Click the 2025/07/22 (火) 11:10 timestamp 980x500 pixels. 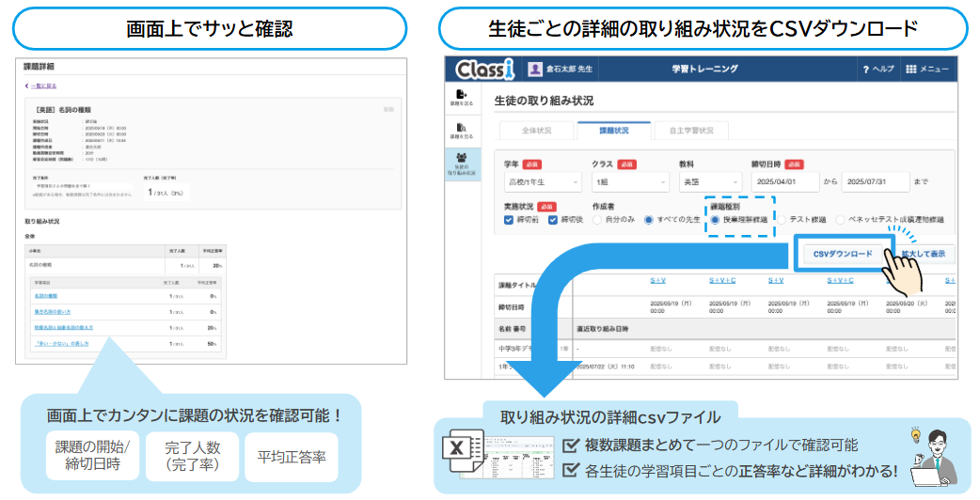pos(605,367)
